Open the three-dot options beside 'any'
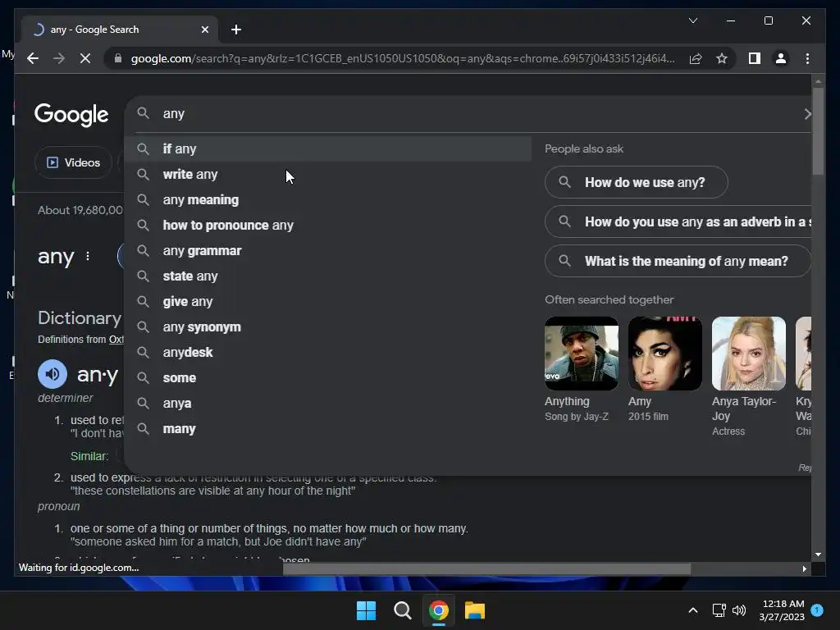840x630 pixels. point(88,257)
